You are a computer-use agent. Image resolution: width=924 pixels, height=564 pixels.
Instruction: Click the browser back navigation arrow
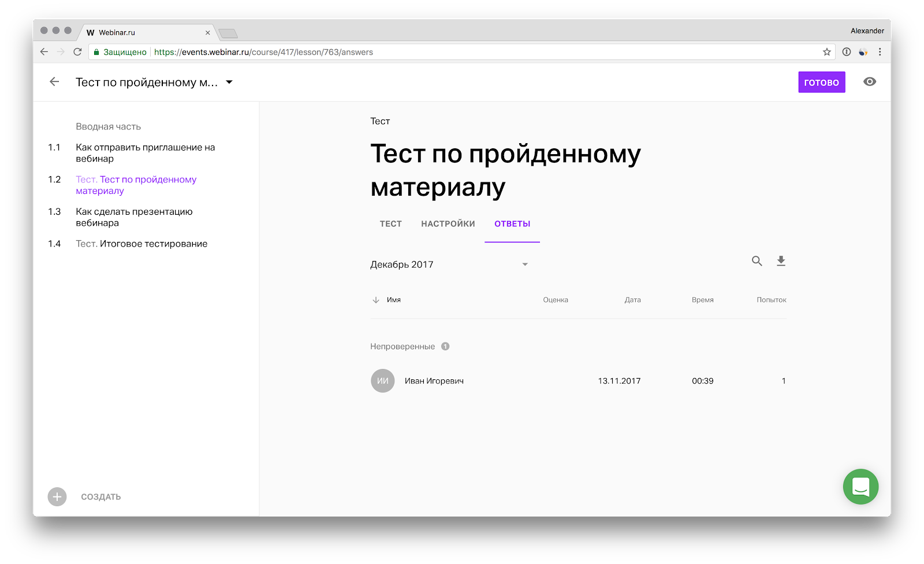click(44, 52)
